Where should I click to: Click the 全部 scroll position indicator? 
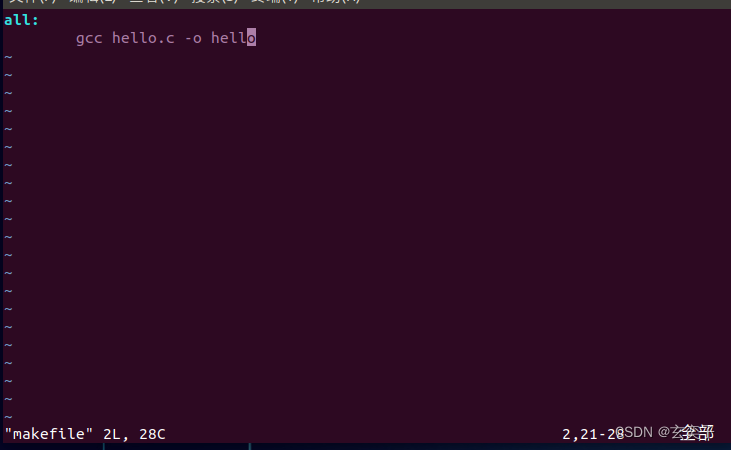697,433
